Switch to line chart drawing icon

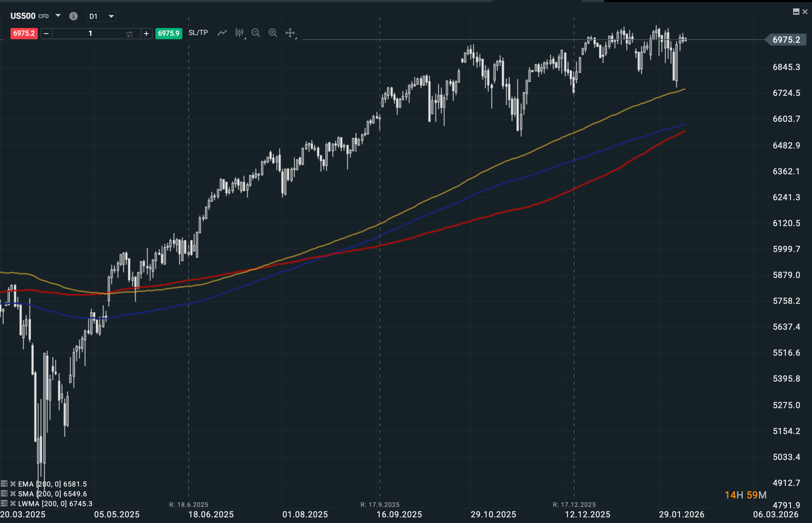coord(222,33)
